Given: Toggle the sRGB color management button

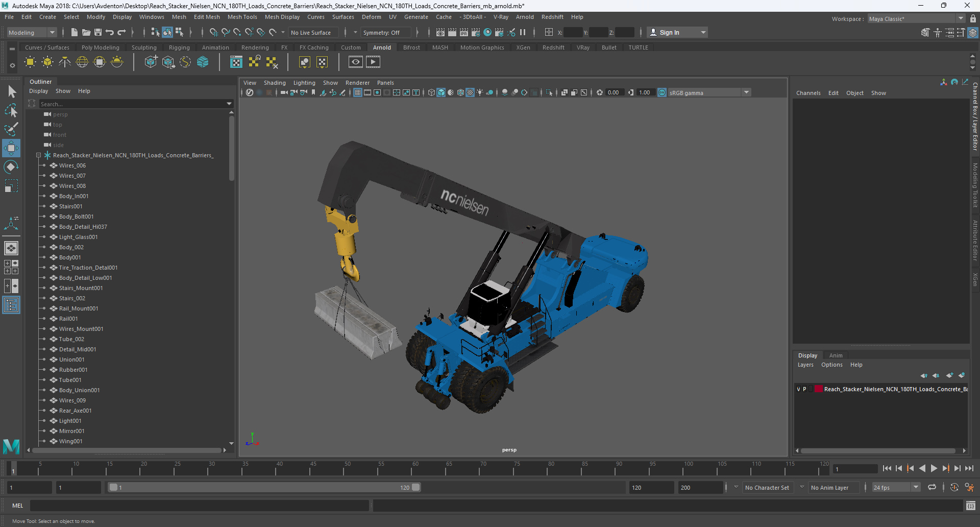Looking at the screenshot, I should [662, 92].
